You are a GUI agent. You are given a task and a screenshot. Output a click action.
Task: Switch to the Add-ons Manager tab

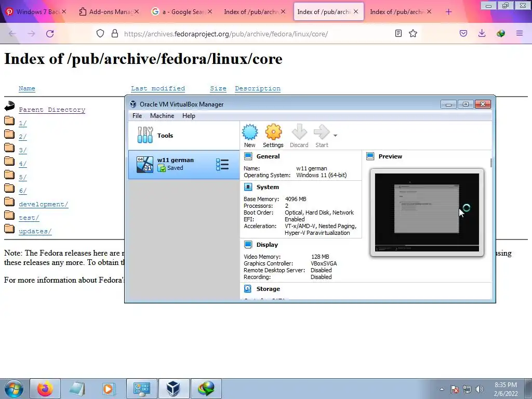click(109, 11)
